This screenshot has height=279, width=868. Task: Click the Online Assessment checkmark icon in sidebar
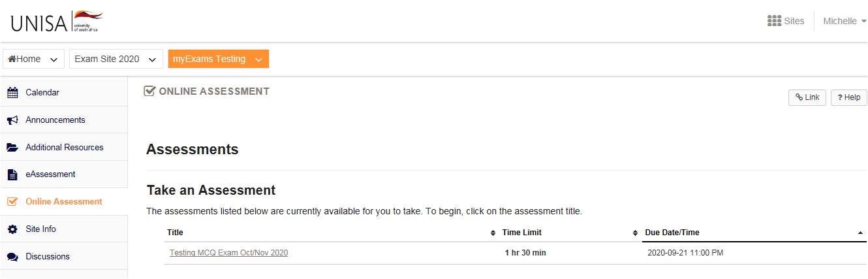[x=12, y=202]
